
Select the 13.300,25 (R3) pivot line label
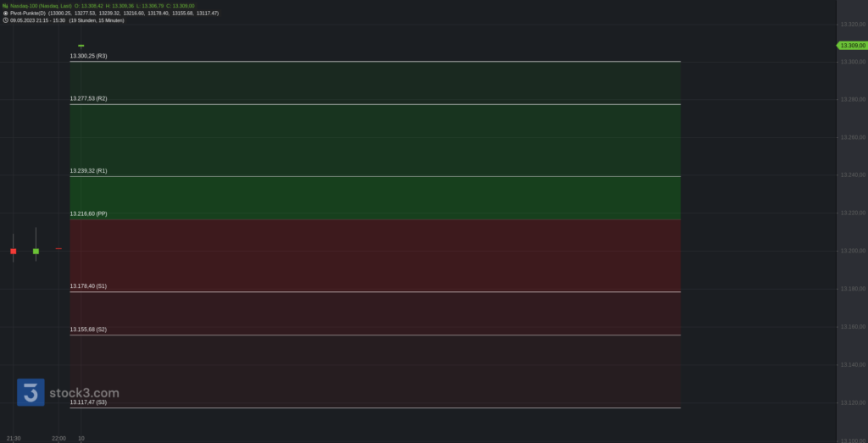click(88, 56)
